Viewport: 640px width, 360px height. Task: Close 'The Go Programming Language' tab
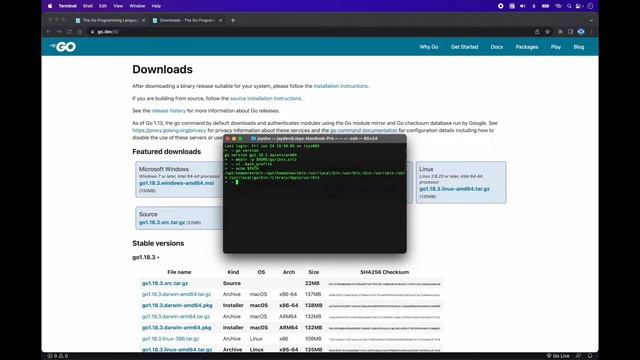144,20
